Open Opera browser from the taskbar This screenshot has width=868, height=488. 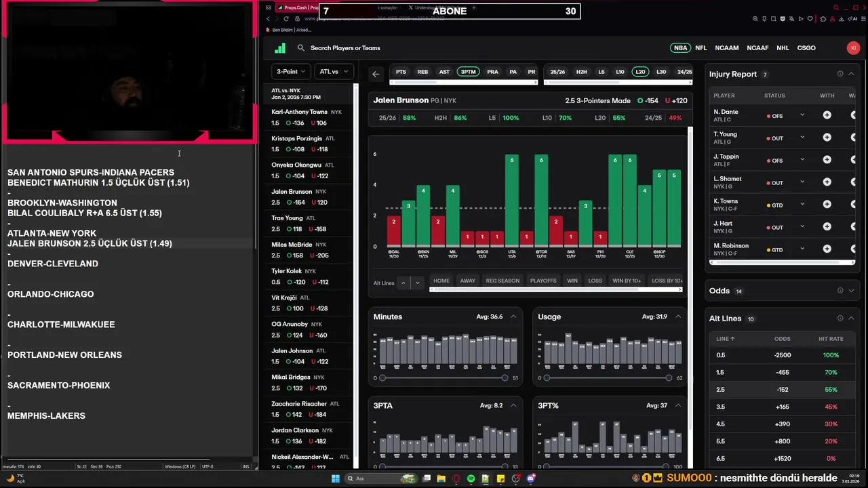[456, 479]
